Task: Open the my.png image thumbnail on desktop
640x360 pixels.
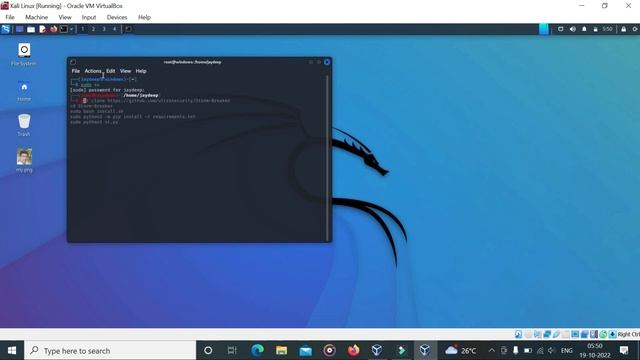Action: [x=24, y=157]
